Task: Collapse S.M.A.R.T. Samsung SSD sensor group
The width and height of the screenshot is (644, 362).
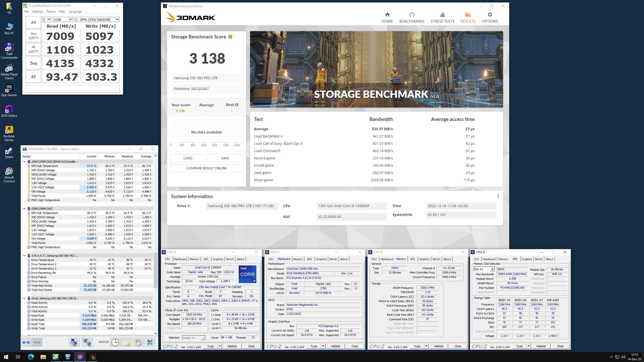Action: coord(24,256)
